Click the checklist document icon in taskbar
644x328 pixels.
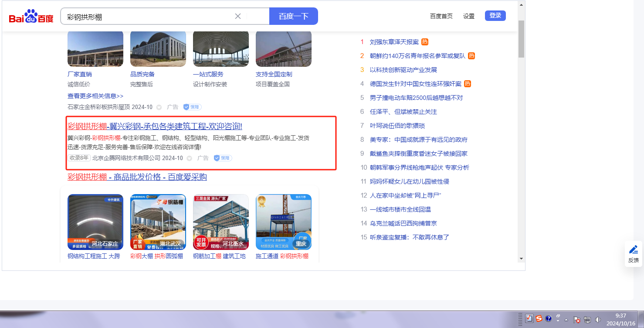coord(529,318)
